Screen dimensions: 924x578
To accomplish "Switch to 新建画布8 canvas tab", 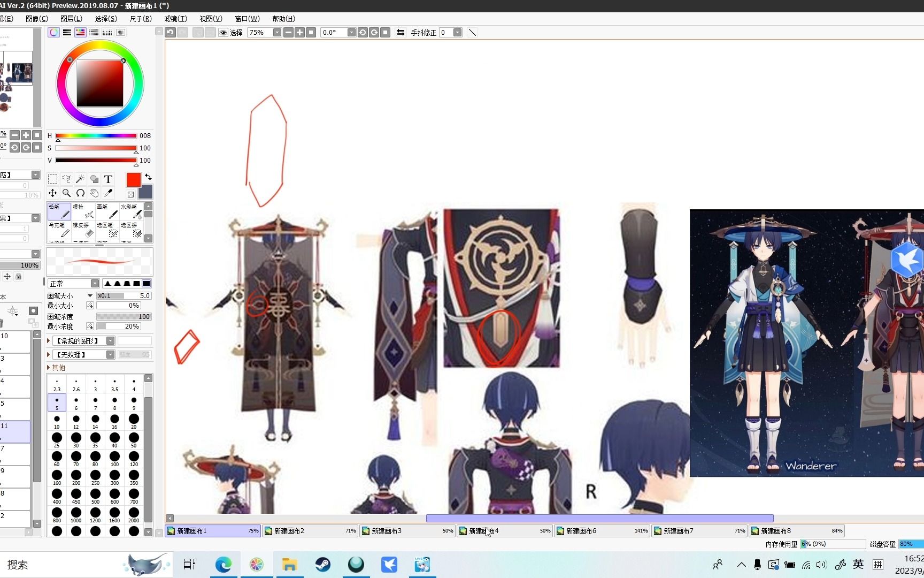I will [797, 530].
